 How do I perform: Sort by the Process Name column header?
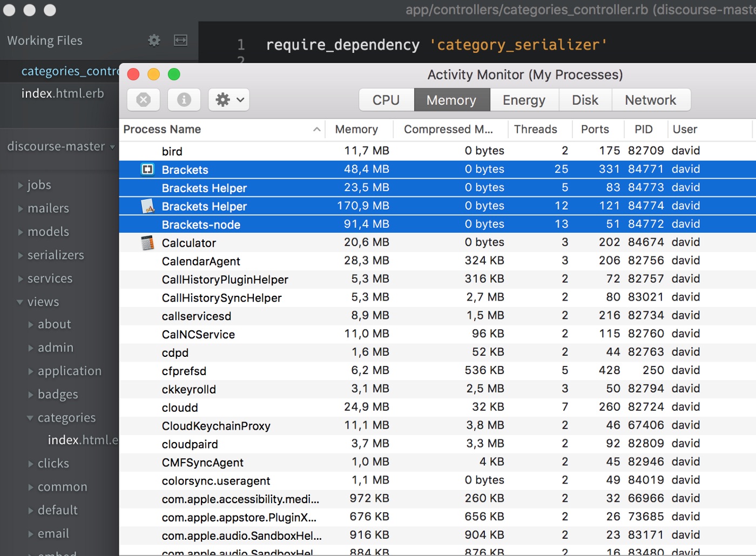(x=162, y=130)
